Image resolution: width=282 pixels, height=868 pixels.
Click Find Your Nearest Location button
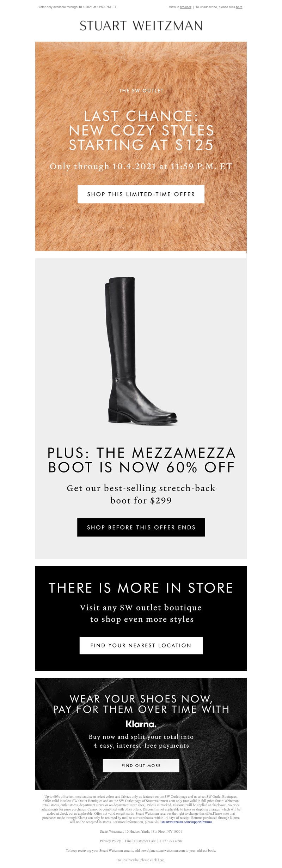[141, 645]
